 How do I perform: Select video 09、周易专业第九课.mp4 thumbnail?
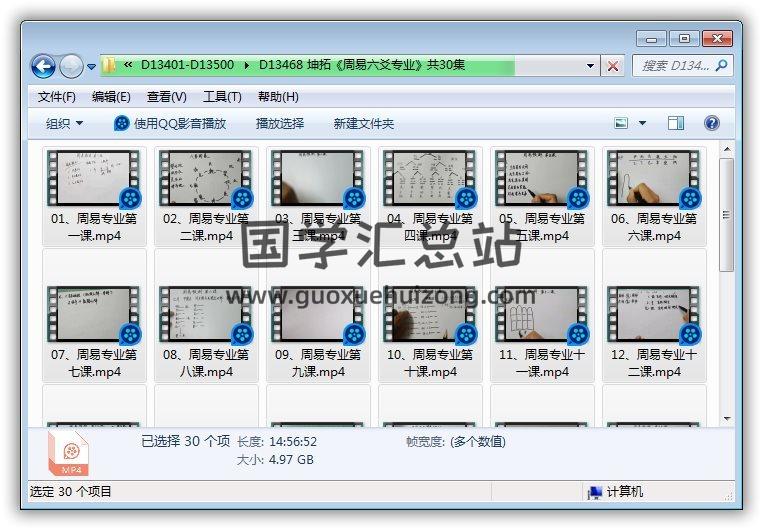pos(318,314)
